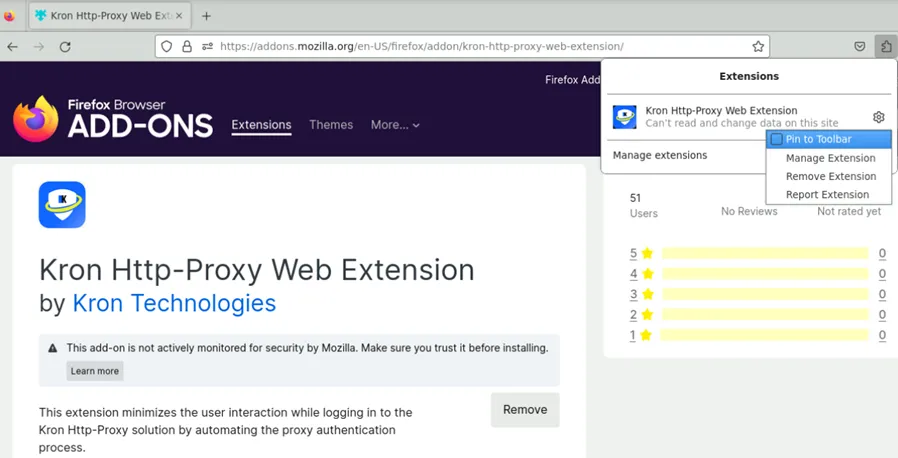Click the Learn more button
898x458 pixels.
pos(95,371)
